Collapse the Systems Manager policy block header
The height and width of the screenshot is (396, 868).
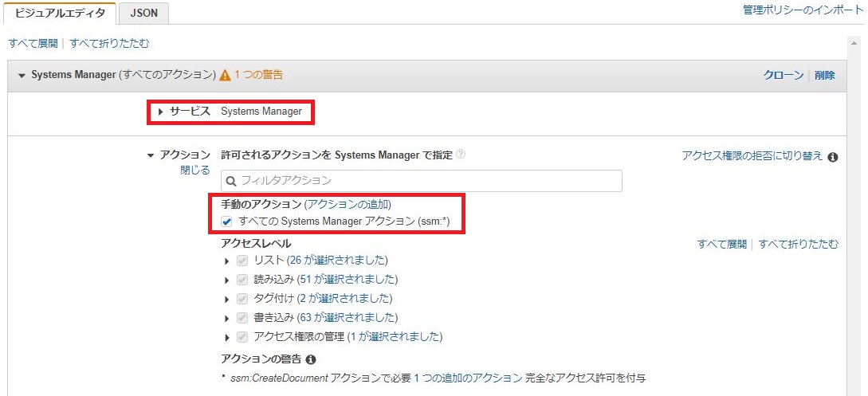22,75
